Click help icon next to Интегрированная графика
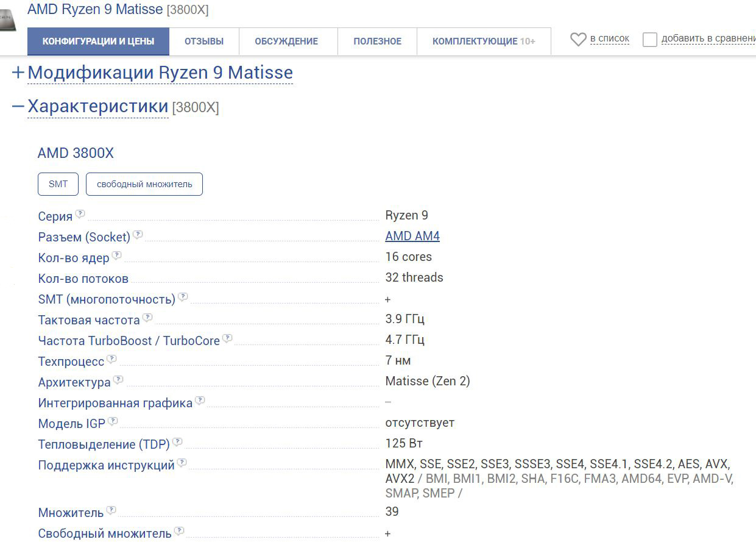This screenshot has width=756, height=542. (200, 401)
